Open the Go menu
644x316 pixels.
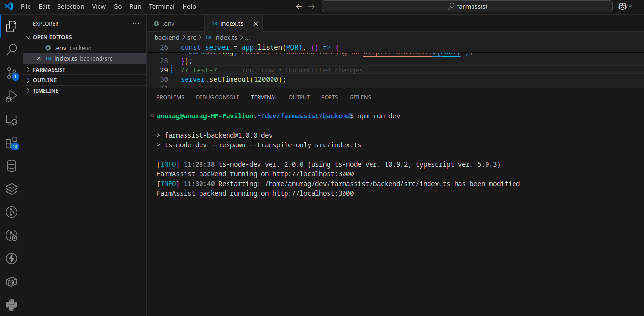point(118,6)
